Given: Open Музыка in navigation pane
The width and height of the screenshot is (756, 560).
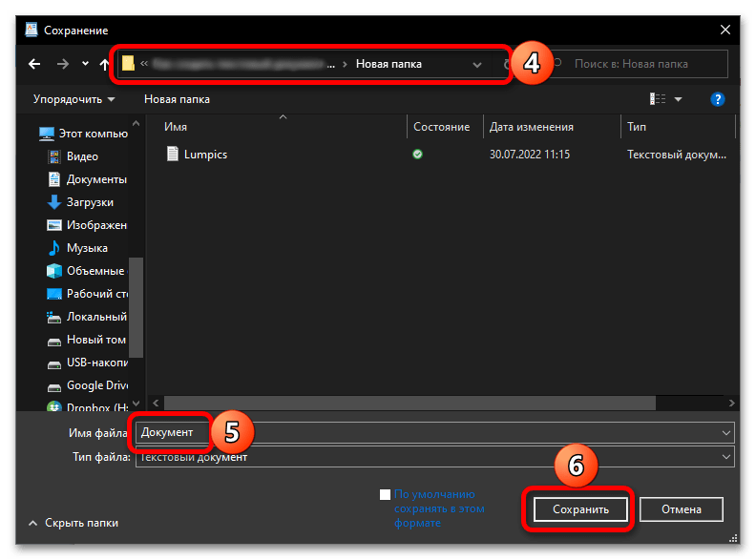Looking at the screenshot, I should [x=77, y=248].
